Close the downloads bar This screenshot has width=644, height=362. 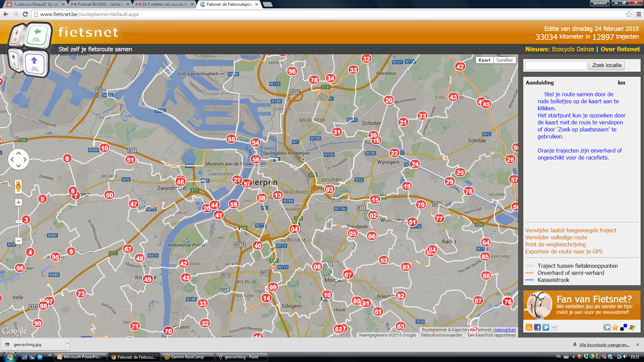(x=638, y=345)
